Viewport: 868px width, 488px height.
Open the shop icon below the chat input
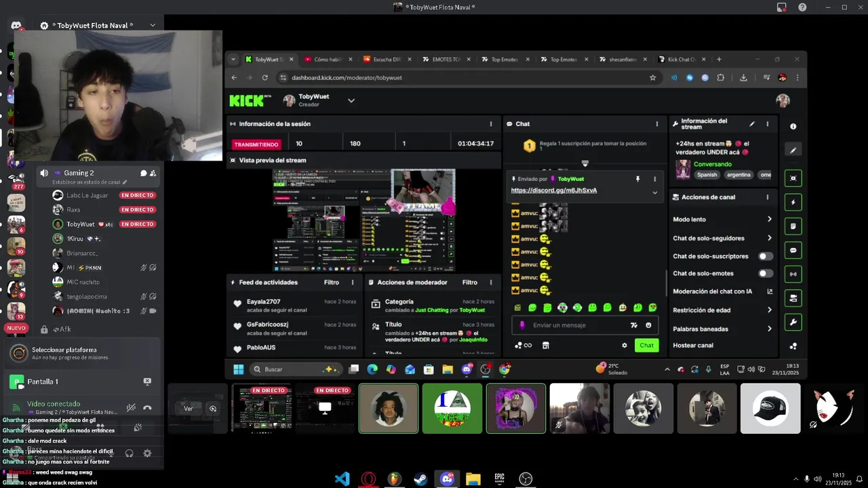[x=545, y=345]
